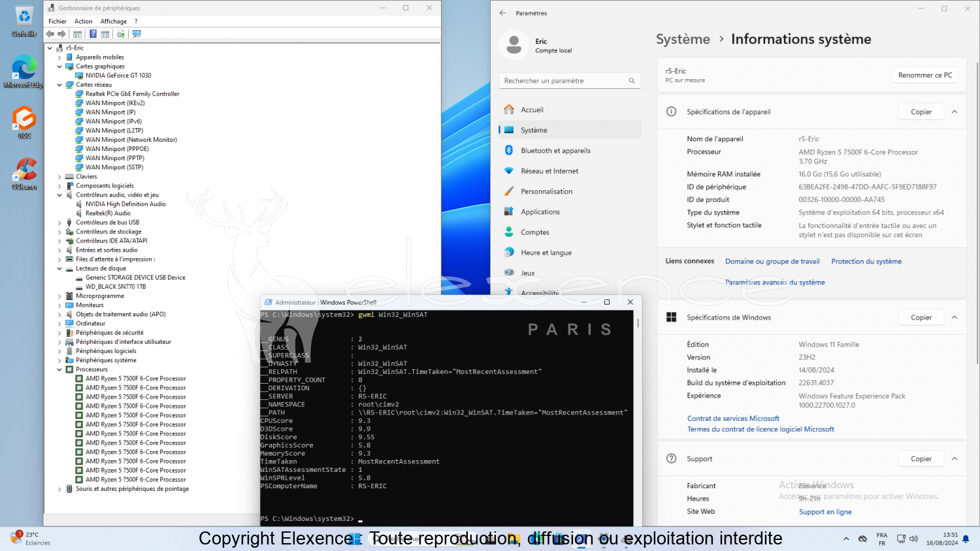The image size is (980, 551).
Task: Go back using the Paramètres back arrow
Action: [502, 13]
